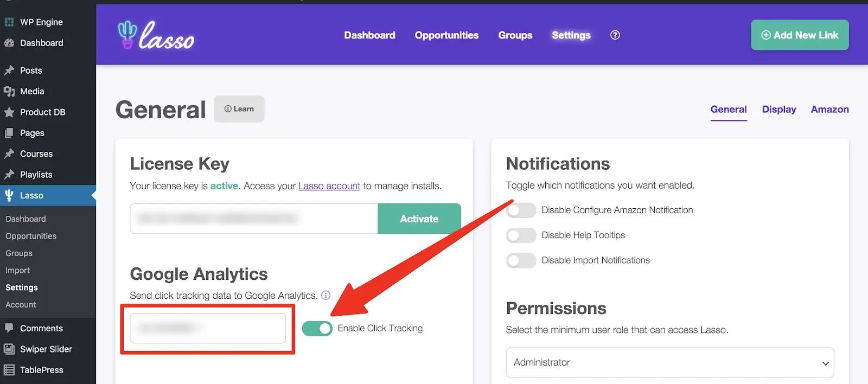
Task: Click the Pages icon in sidebar
Action: pos(9,133)
